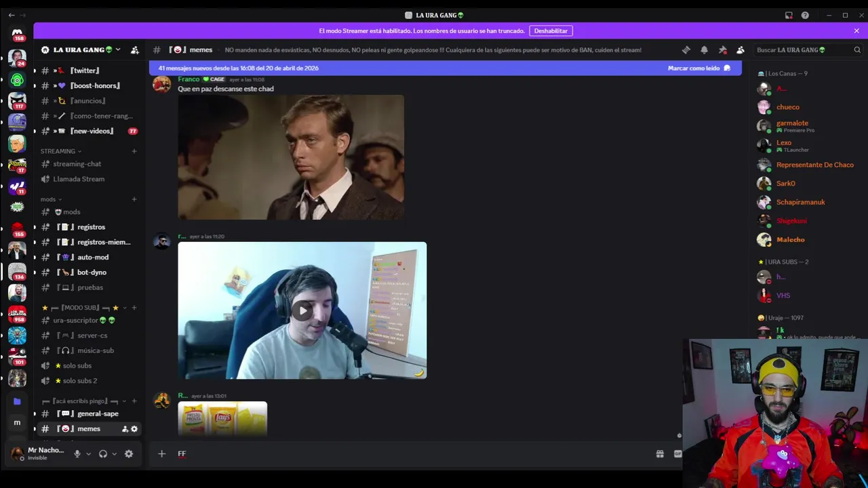Open server icon with 958 badge

click(x=17, y=314)
